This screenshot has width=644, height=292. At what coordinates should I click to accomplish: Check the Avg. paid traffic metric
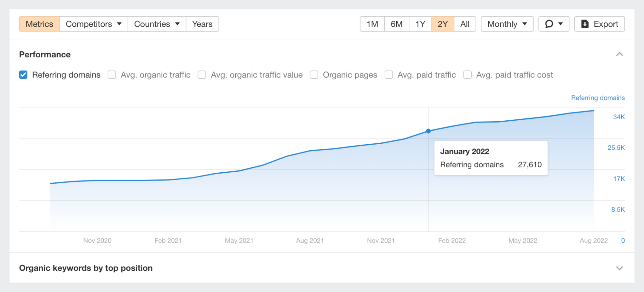click(x=389, y=75)
